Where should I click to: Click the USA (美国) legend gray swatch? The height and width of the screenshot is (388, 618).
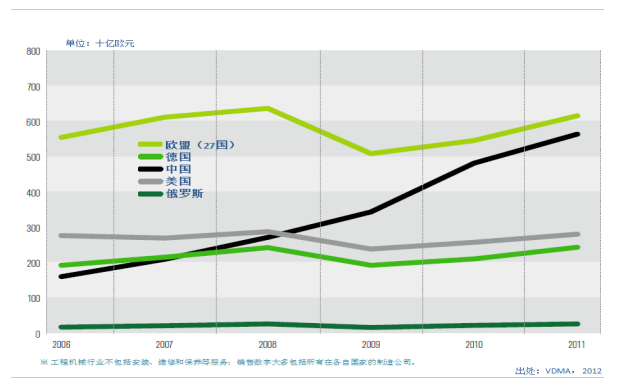pos(151,181)
